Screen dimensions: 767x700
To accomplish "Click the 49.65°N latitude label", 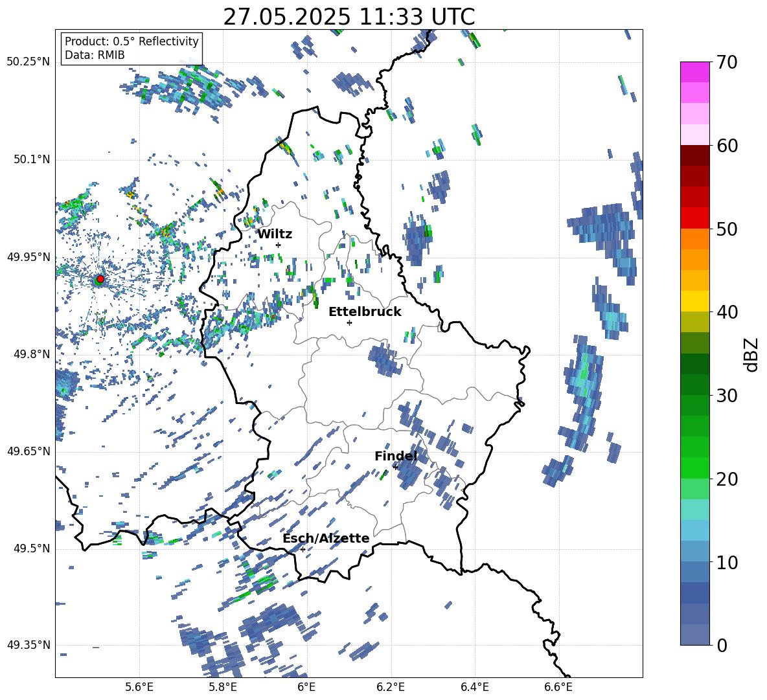I will tap(28, 451).
